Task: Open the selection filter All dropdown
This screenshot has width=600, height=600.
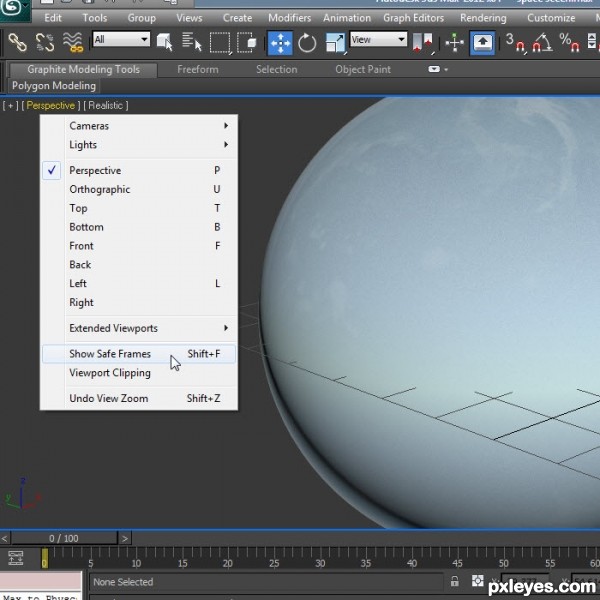Action: pos(121,39)
